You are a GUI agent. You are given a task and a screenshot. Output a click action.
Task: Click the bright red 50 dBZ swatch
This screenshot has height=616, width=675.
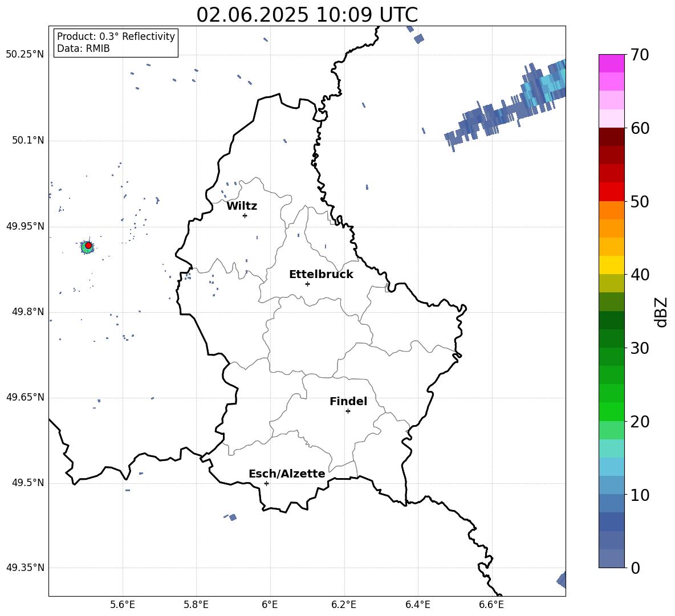[611, 192]
